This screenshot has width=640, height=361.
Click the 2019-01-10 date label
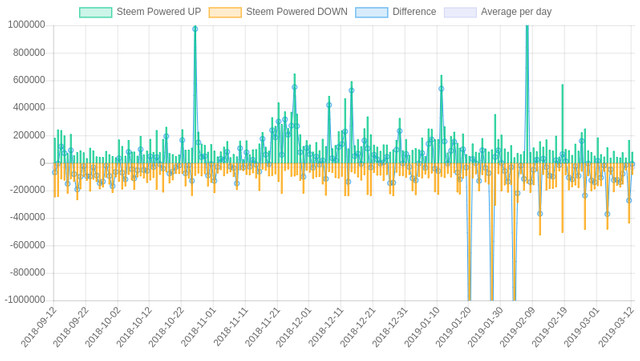tap(422, 327)
